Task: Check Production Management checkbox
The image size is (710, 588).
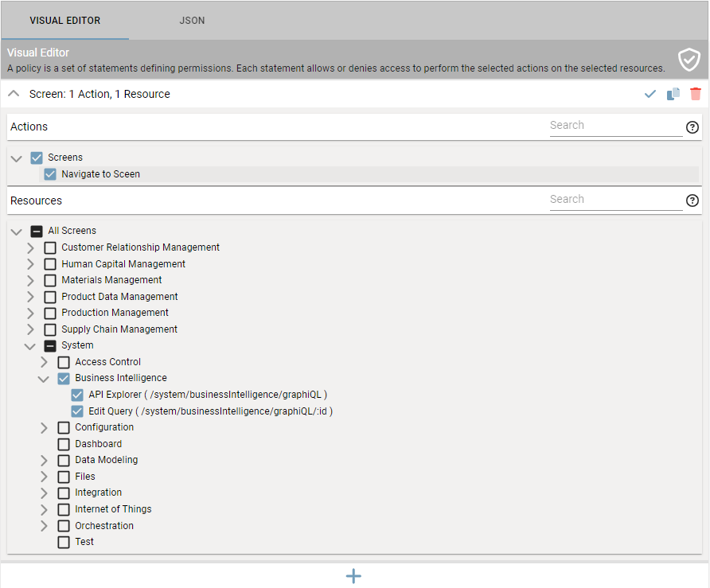Action: (x=50, y=313)
